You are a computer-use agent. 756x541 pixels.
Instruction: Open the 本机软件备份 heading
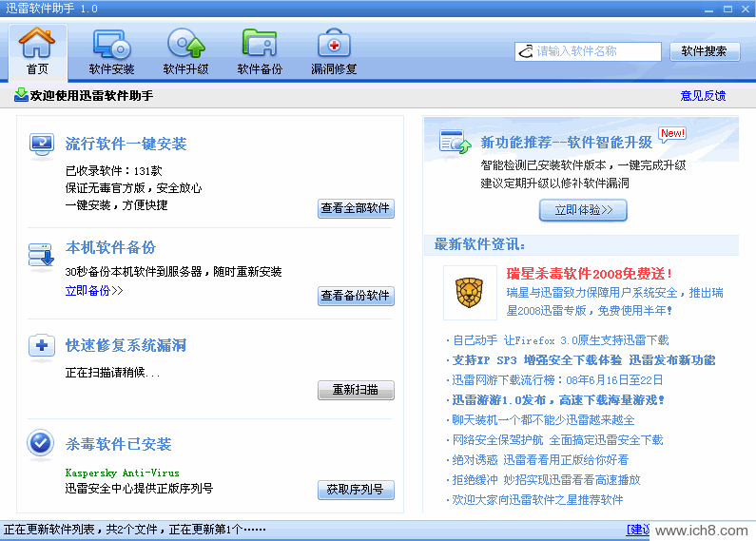pyautogui.click(x=111, y=247)
